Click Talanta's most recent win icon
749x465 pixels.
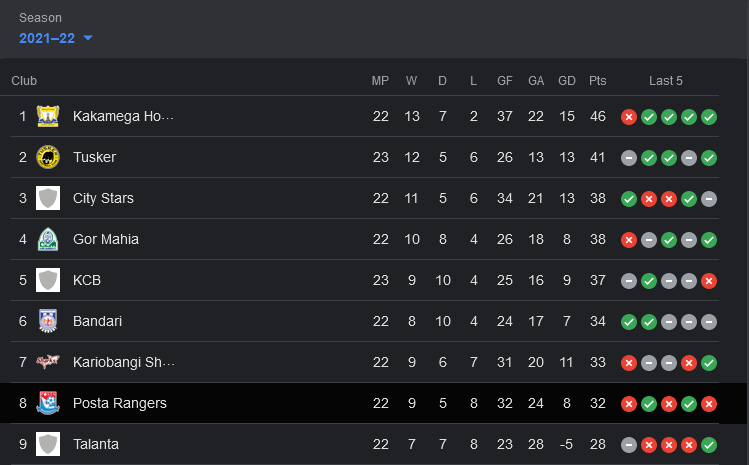(709, 445)
